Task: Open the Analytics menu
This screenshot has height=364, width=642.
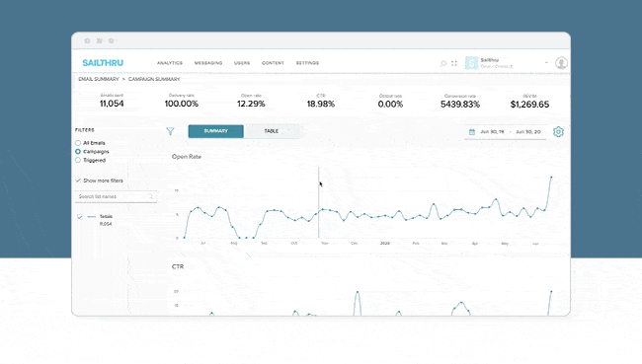Action: [170, 63]
